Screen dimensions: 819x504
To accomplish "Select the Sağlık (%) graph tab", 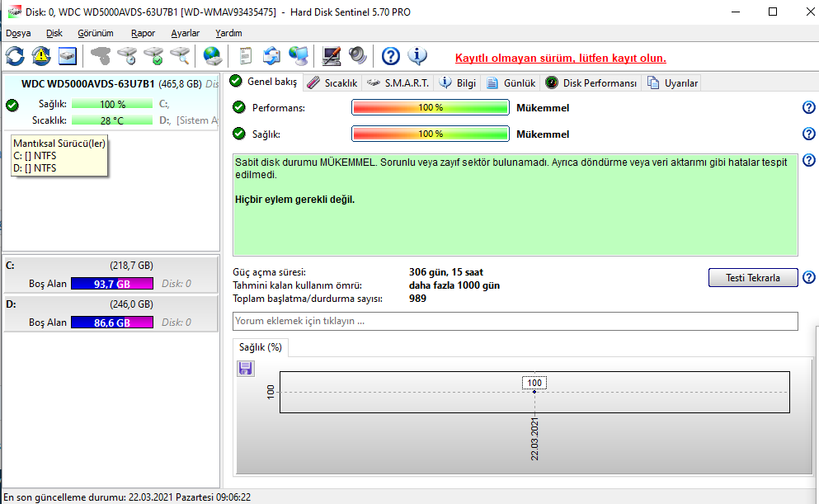I will click(260, 347).
